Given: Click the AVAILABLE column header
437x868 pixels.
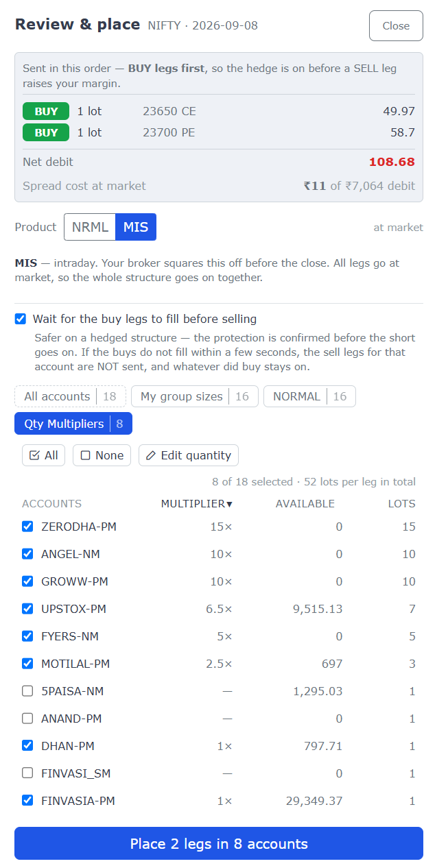Looking at the screenshot, I should click(305, 504).
